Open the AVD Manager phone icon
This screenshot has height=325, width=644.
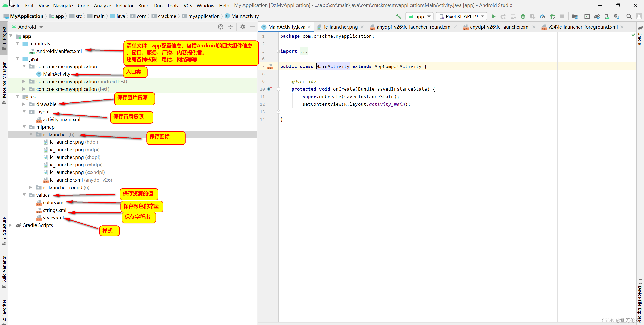tap(607, 16)
